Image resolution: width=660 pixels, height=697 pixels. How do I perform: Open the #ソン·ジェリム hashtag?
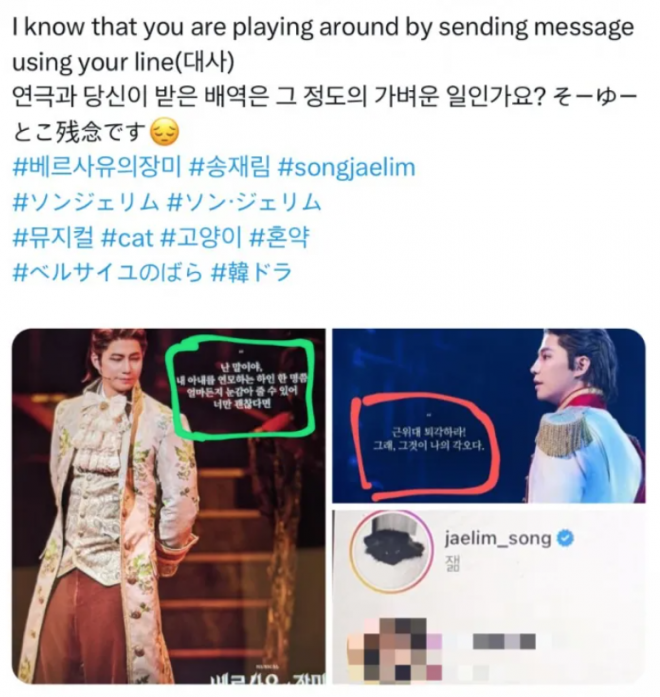click(x=244, y=202)
